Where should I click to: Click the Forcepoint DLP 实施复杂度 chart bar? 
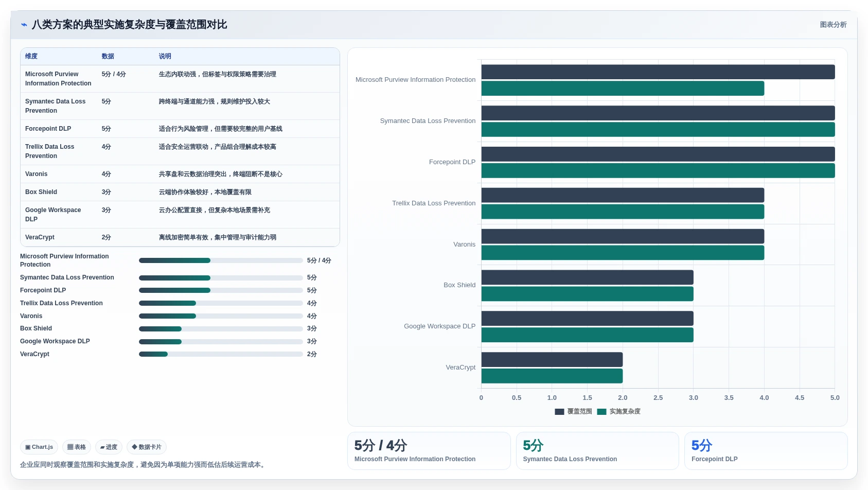658,171
